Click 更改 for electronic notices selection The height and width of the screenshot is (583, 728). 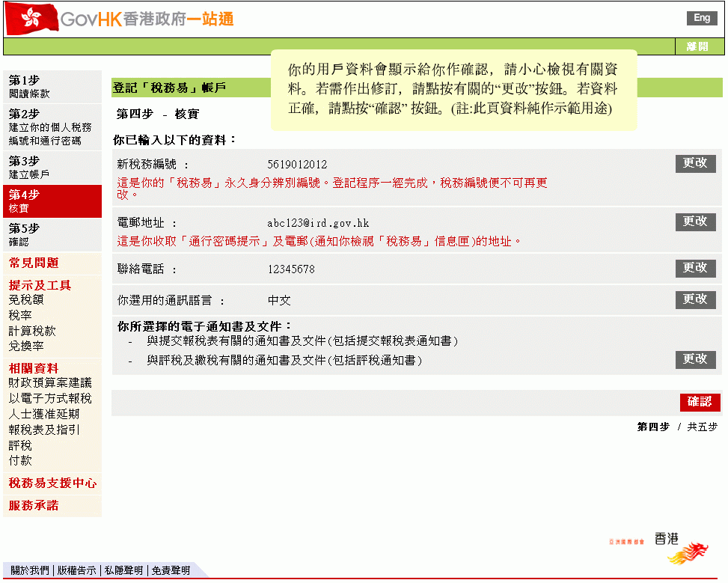pyautogui.click(x=695, y=359)
